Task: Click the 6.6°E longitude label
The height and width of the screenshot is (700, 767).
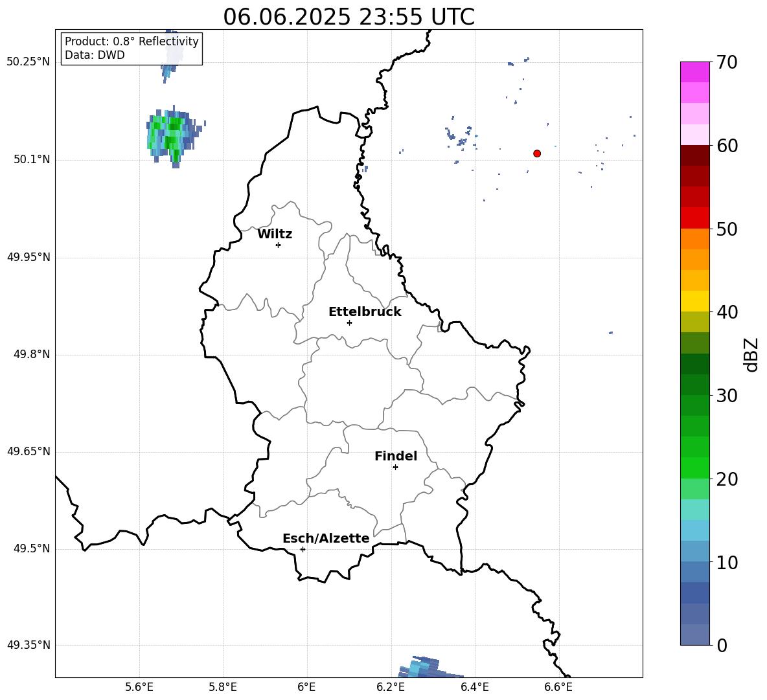Action: coord(558,687)
